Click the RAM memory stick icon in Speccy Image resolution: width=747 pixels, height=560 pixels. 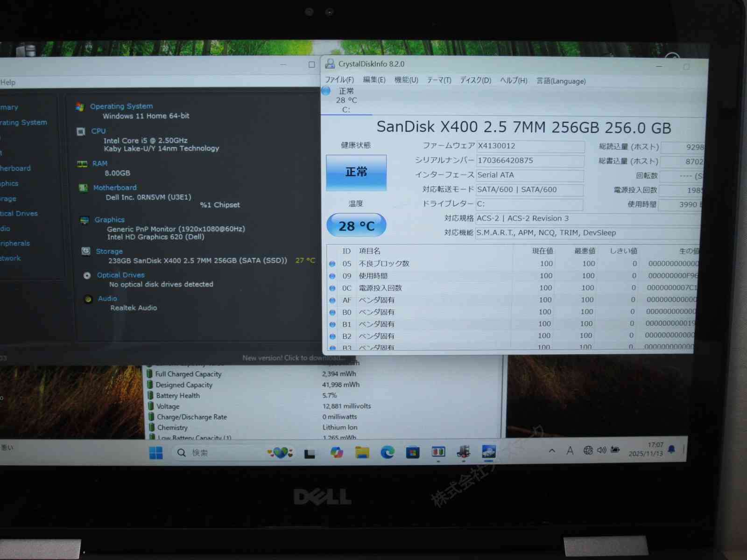coord(82,164)
